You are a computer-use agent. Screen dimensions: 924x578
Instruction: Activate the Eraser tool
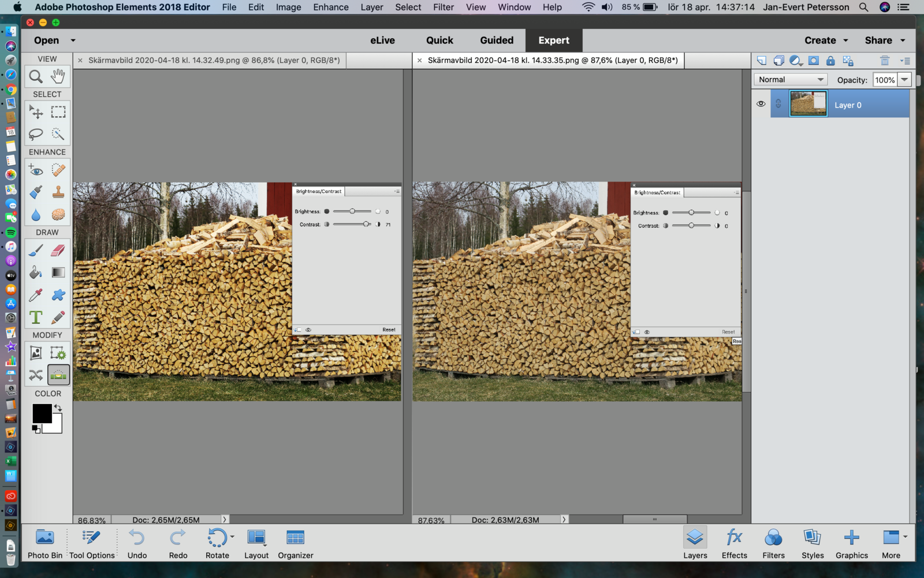click(x=58, y=250)
